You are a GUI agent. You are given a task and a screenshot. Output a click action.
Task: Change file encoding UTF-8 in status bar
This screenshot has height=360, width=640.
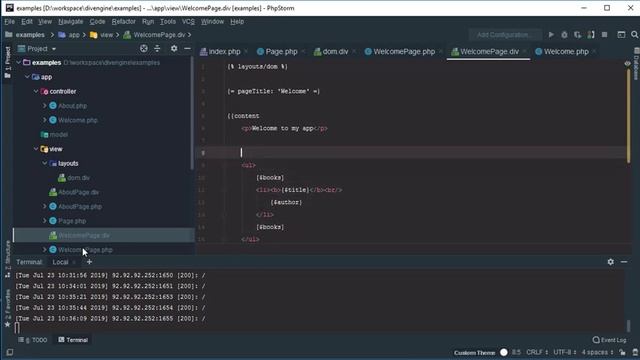point(565,352)
